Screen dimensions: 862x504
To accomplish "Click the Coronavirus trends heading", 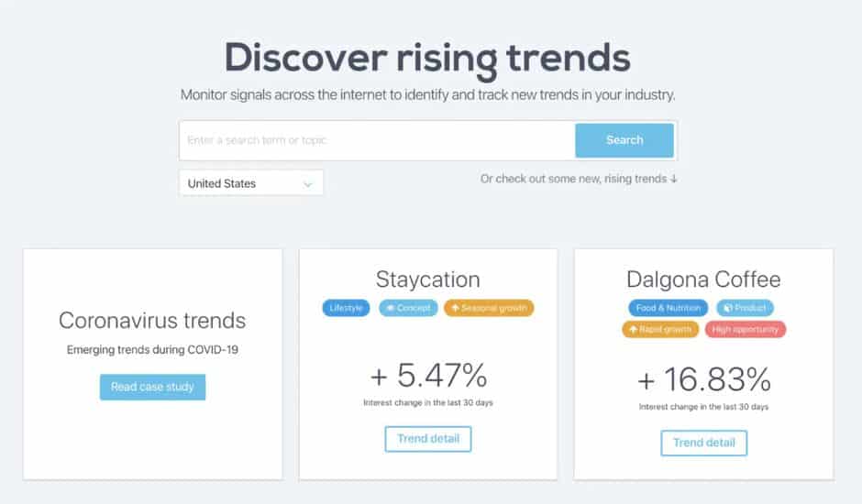I will pyautogui.click(x=152, y=321).
